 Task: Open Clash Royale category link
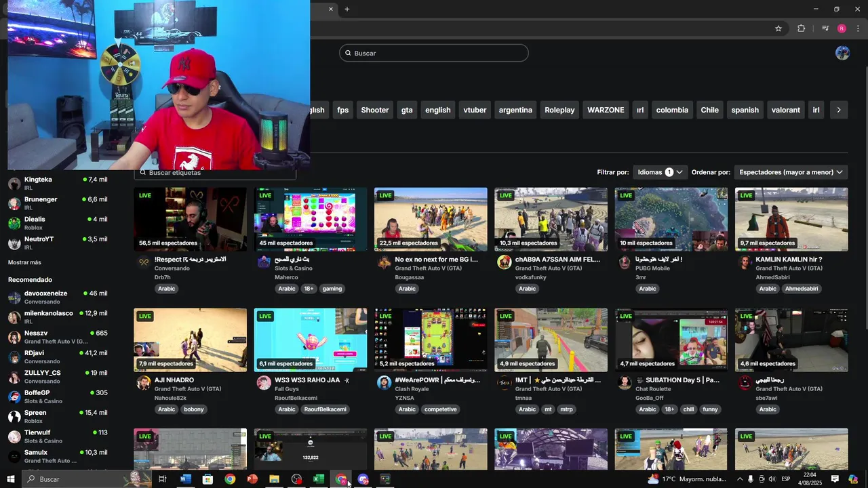click(412, 389)
